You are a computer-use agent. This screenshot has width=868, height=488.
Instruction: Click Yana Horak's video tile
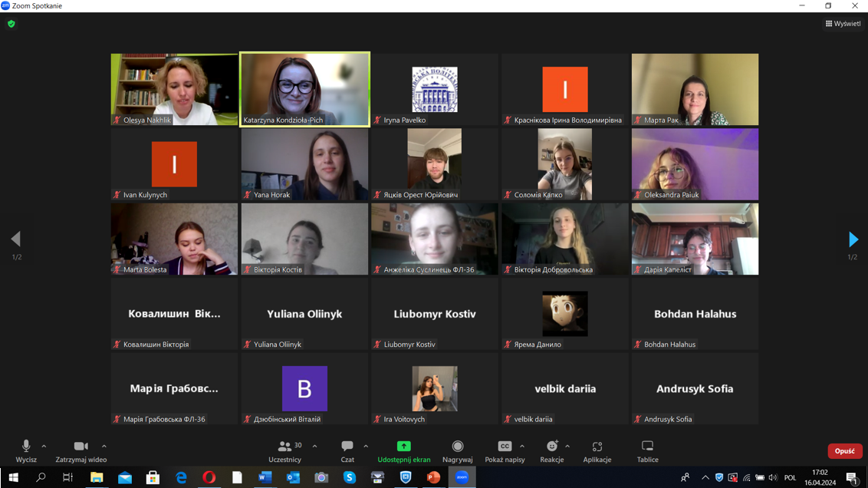[304, 164]
